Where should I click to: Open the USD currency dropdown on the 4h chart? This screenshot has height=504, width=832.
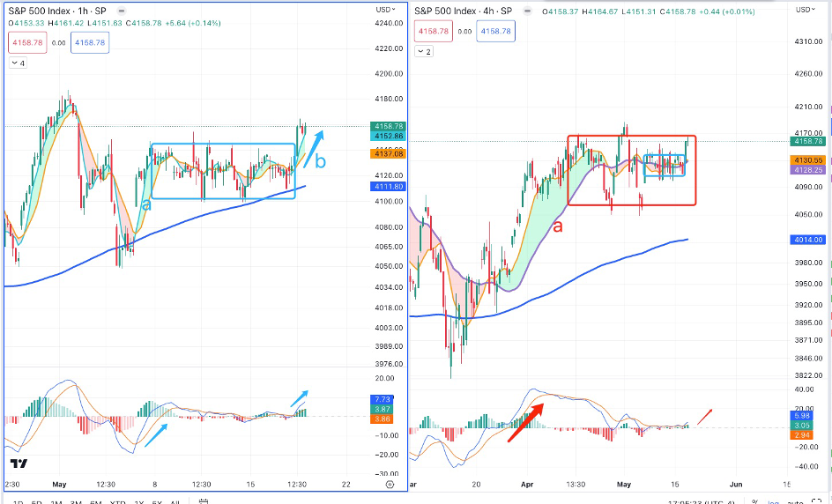806,10
